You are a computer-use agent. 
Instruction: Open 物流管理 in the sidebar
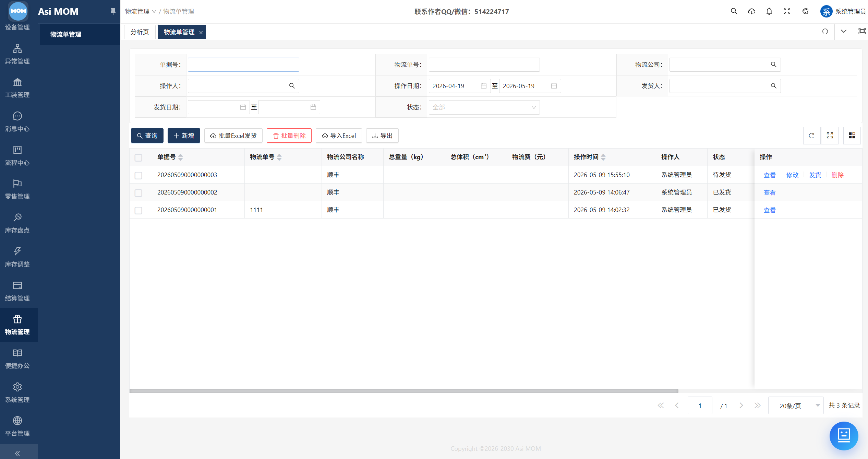(17, 325)
